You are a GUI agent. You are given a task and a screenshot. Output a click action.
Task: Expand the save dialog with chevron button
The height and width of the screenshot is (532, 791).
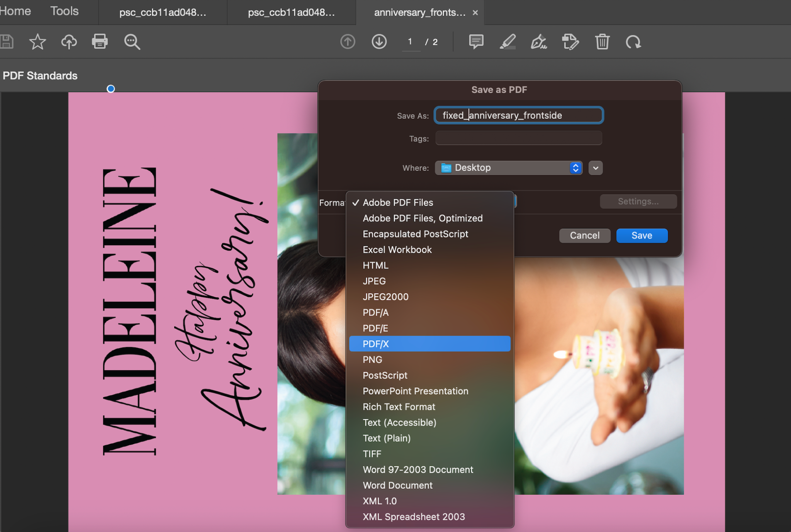(595, 168)
